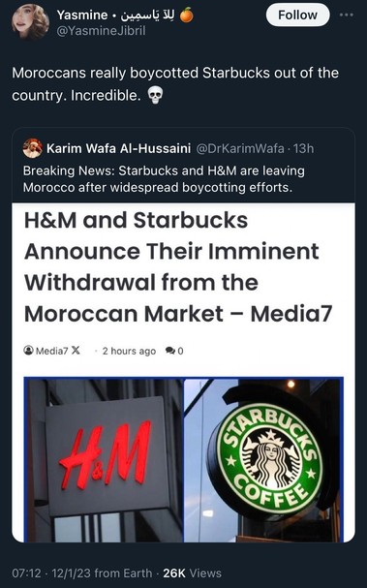367x588 pixels.
Task: Open the @DrKarimWafa handle
Action: click(240, 148)
